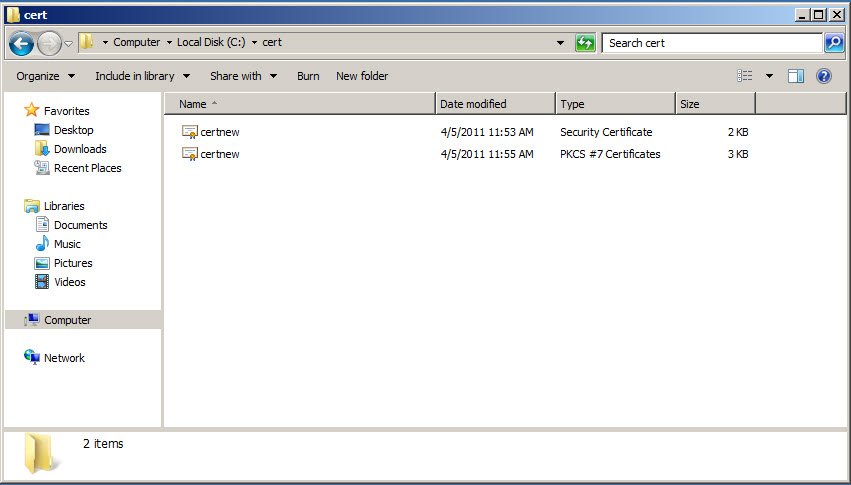The image size is (851, 485).
Task: Click the Documents library icon
Action: tap(42, 224)
